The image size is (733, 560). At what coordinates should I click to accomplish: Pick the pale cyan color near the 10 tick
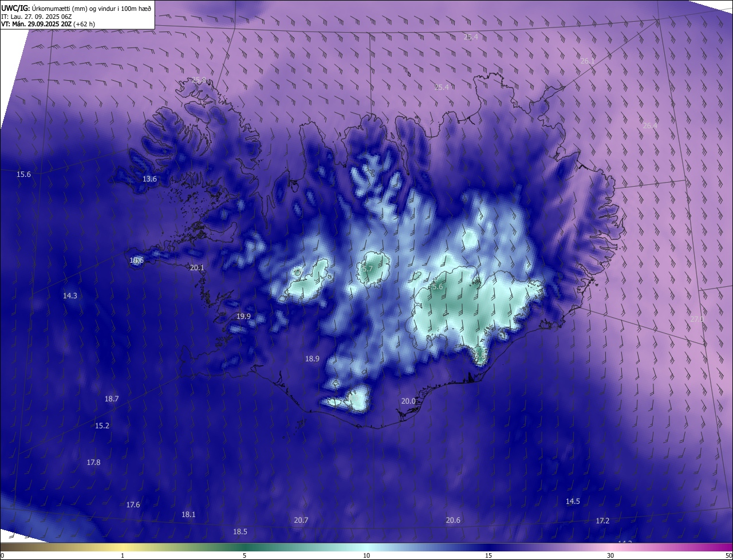point(366,547)
